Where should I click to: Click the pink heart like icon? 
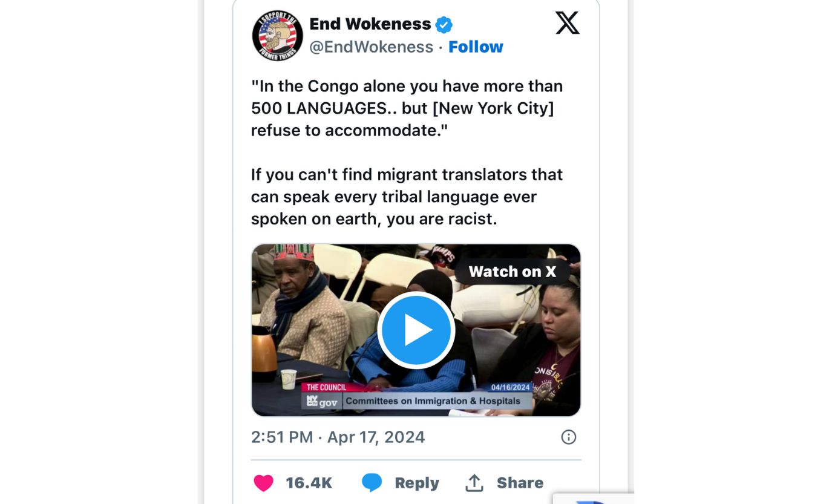pyautogui.click(x=263, y=483)
